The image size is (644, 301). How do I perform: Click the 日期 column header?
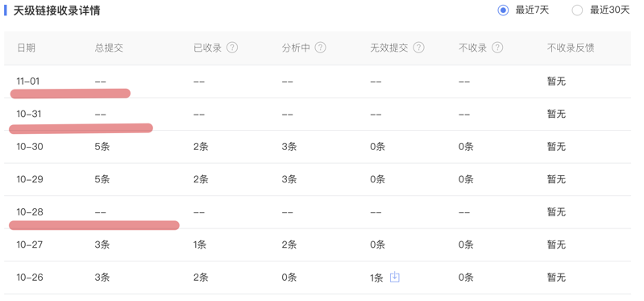(26, 48)
